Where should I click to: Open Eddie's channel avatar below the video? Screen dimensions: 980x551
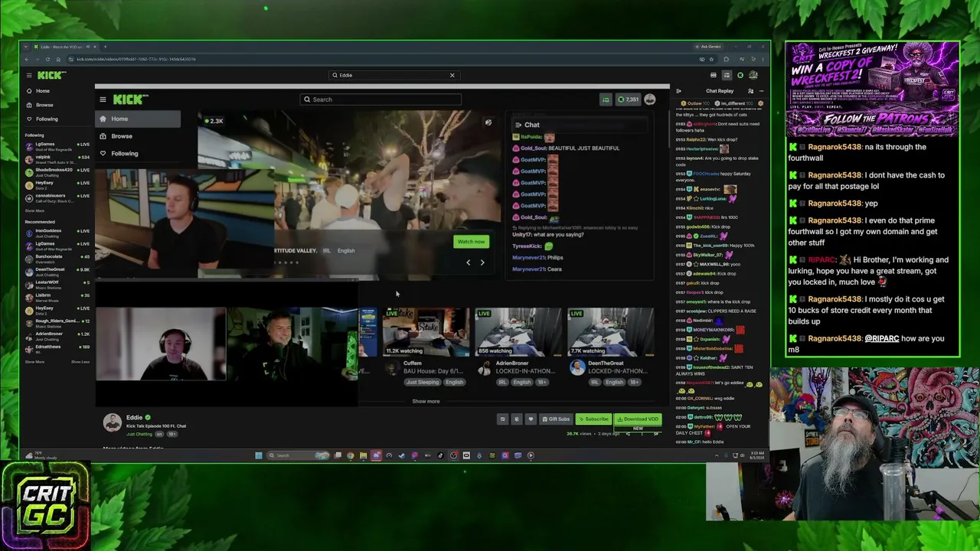tap(113, 422)
